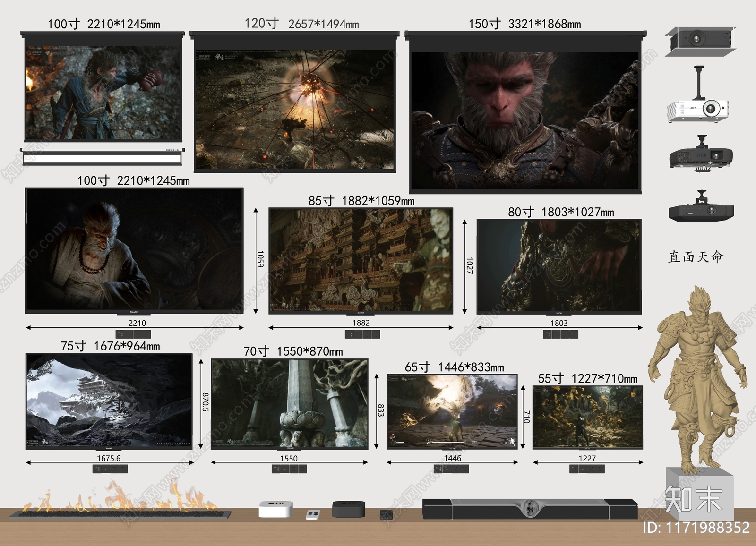Select the 75寸 TV showing snowy cave
The width and height of the screenshot is (756, 546).
coord(109,401)
